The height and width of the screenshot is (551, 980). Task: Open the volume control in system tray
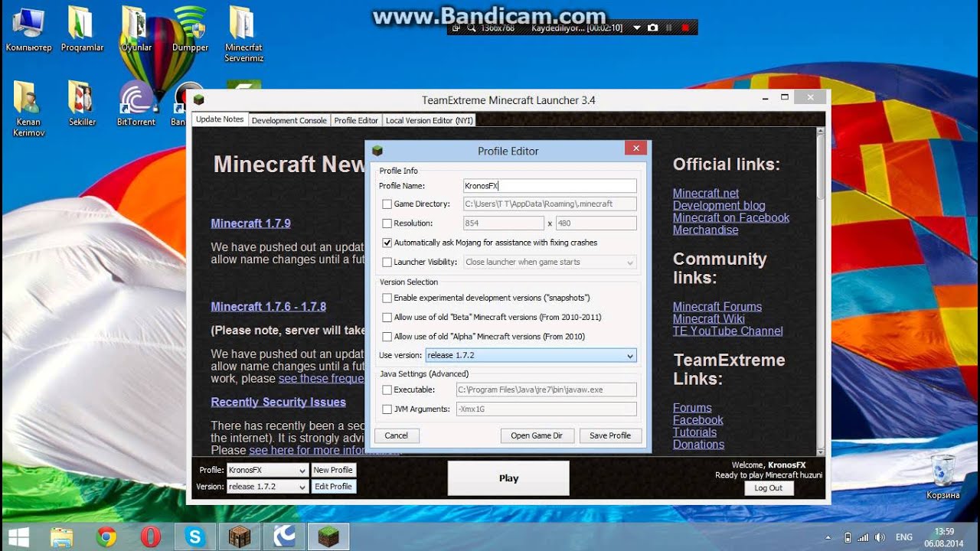click(x=880, y=537)
